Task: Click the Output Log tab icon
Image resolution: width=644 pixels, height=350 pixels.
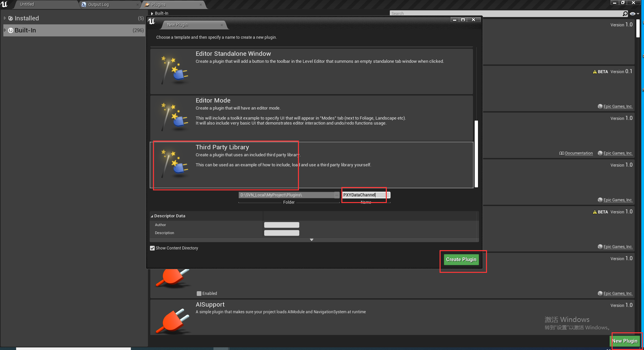Action: (x=84, y=5)
